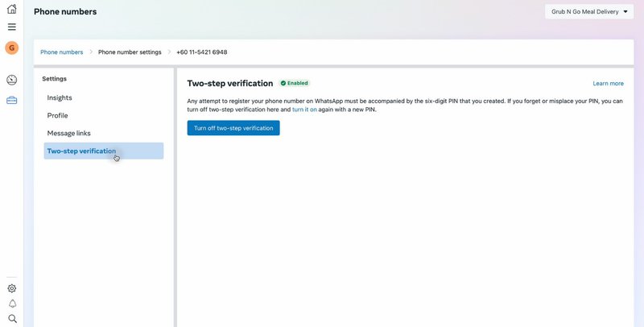Select the toolbox account tools icon
The height and width of the screenshot is (327, 644).
[x=12, y=100]
